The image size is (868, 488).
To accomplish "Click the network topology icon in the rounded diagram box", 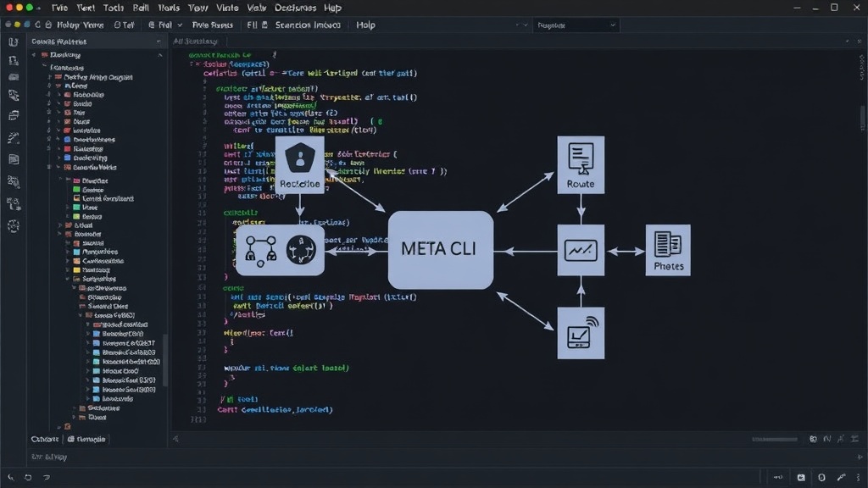I will coord(260,250).
